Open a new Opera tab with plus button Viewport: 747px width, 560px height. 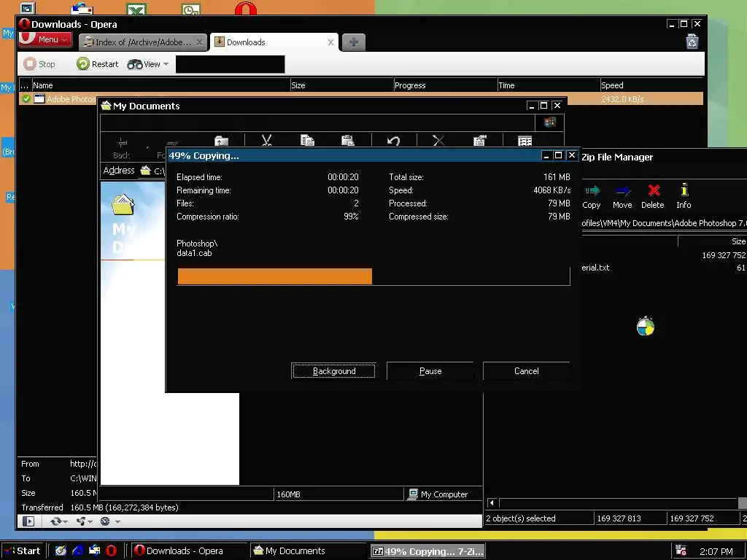coord(354,42)
